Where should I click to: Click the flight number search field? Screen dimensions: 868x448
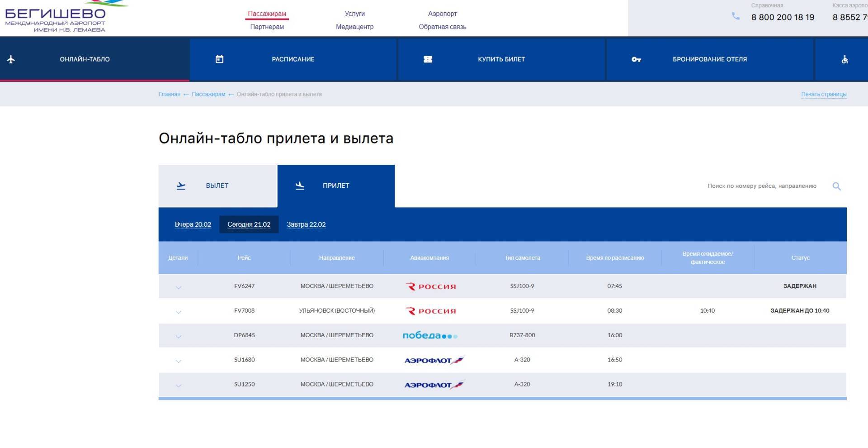click(762, 186)
